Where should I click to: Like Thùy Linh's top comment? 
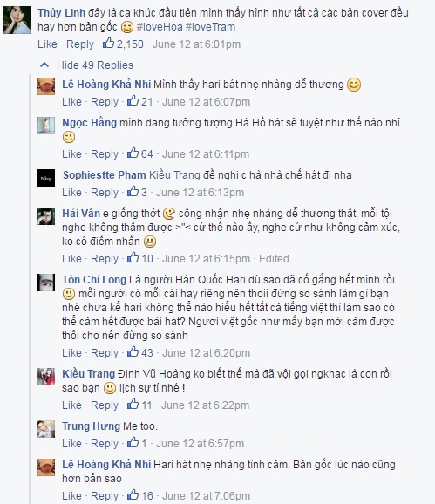point(47,44)
